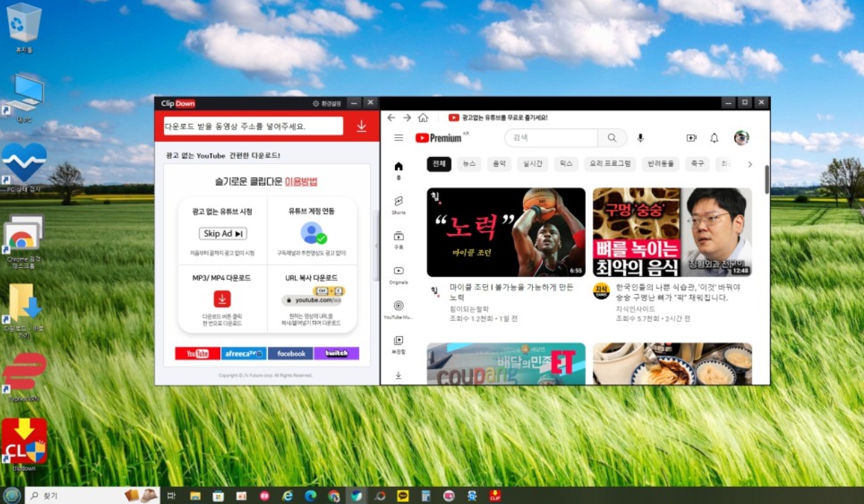Select the twitch site button
Viewport: 864px width, 504px height.
337,353
